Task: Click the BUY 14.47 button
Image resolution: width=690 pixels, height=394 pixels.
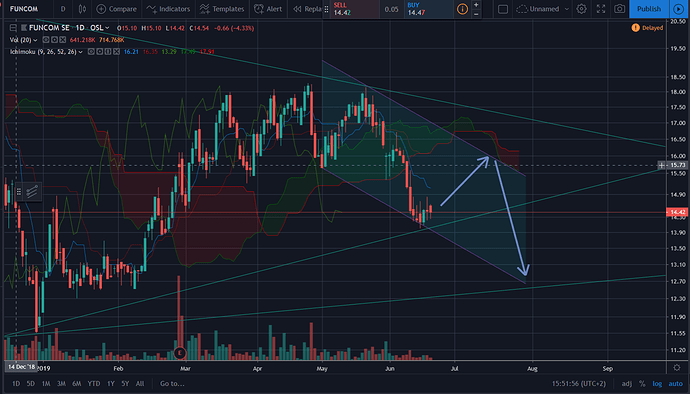Action: pyautogui.click(x=428, y=9)
